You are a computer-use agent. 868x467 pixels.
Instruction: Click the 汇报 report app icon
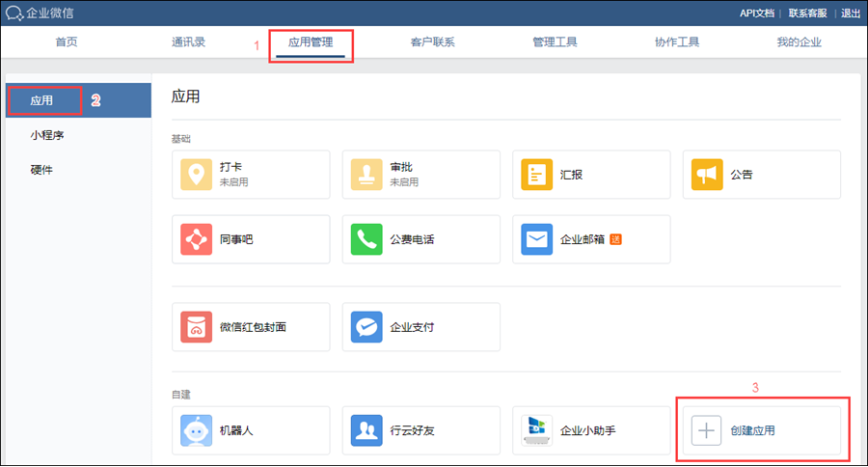pyautogui.click(x=537, y=175)
